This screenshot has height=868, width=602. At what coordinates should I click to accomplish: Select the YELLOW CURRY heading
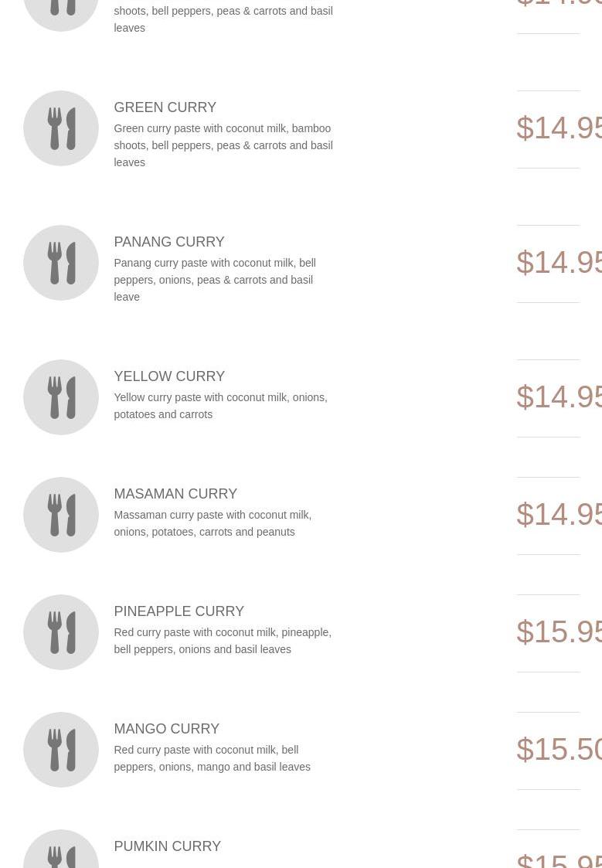coord(169,376)
